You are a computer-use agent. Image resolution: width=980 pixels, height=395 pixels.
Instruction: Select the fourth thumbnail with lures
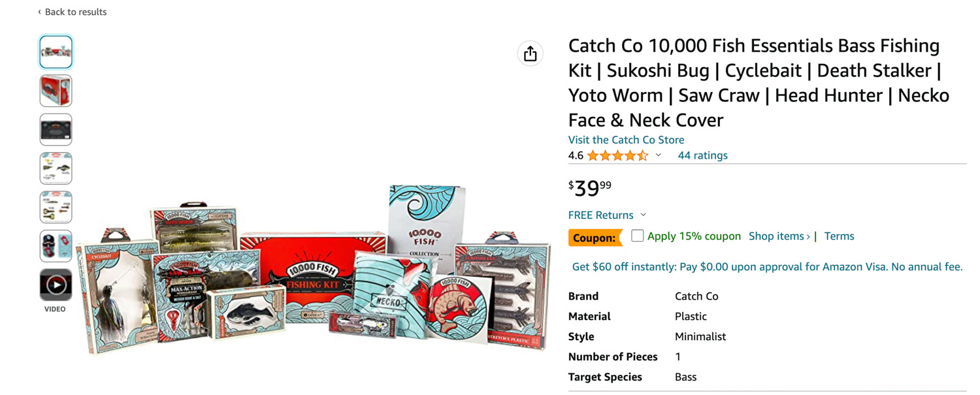(56, 168)
